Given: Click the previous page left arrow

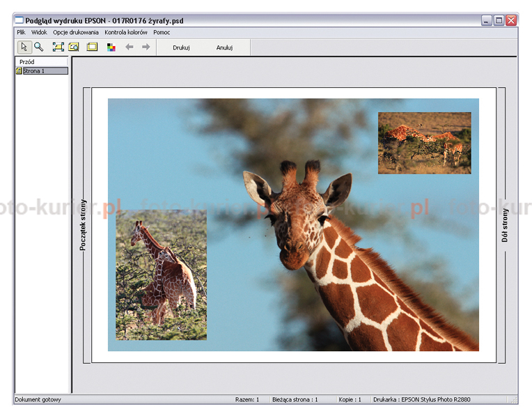Looking at the screenshot, I should (x=129, y=47).
